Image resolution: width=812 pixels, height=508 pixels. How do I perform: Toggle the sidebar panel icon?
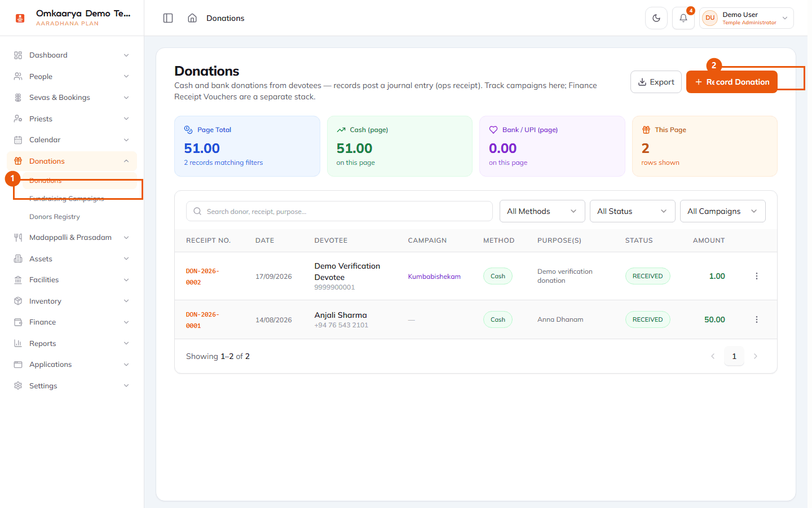[x=168, y=18]
